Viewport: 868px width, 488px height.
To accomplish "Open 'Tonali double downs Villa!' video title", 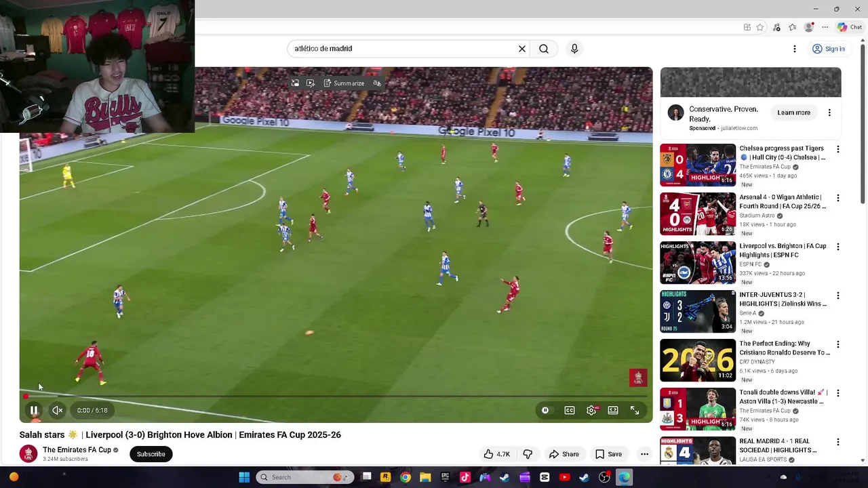I will pyautogui.click(x=783, y=397).
